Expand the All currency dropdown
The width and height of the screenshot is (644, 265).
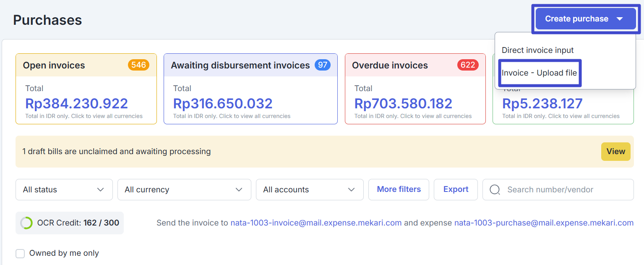click(184, 190)
